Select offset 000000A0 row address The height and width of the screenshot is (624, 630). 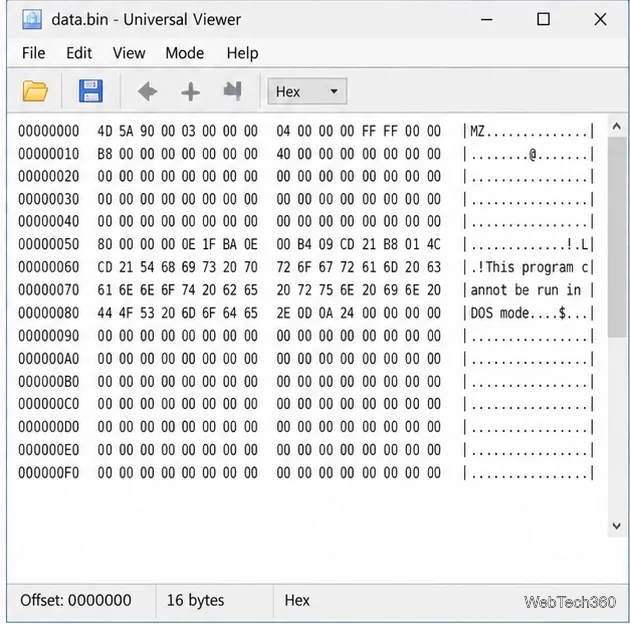pyautogui.click(x=49, y=359)
